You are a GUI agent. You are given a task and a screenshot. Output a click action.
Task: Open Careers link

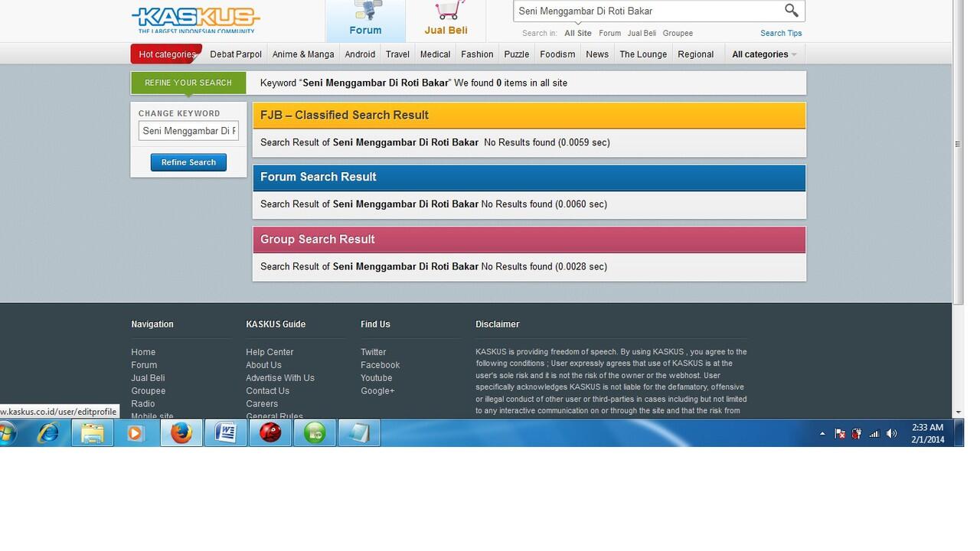coord(262,404)
